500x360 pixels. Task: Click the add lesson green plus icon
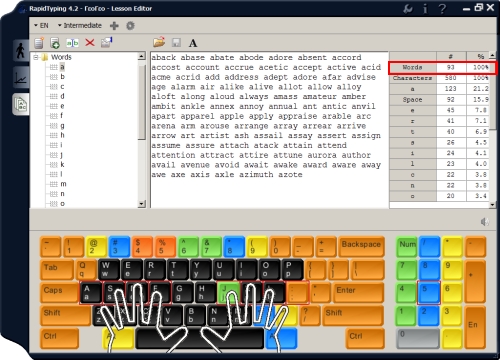55,43
